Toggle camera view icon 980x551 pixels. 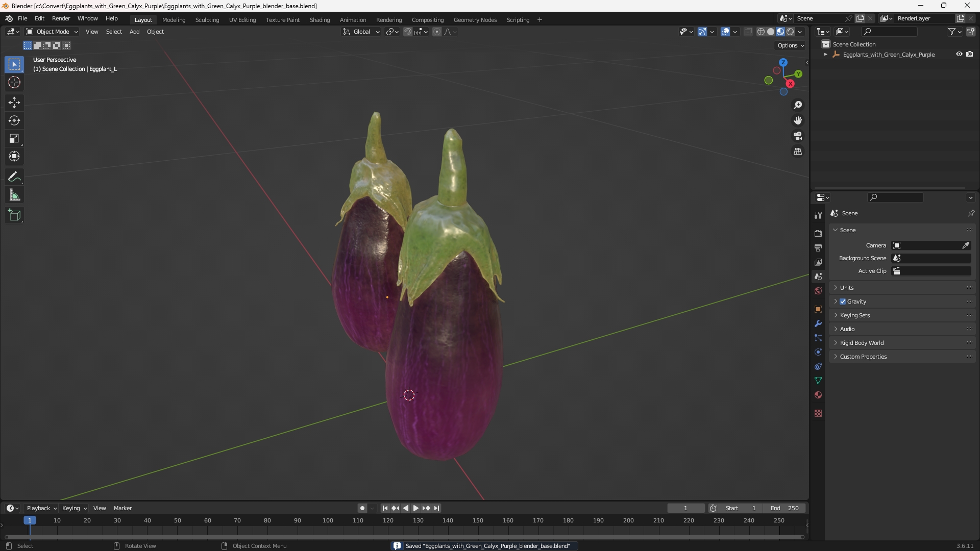click(797, 136)
